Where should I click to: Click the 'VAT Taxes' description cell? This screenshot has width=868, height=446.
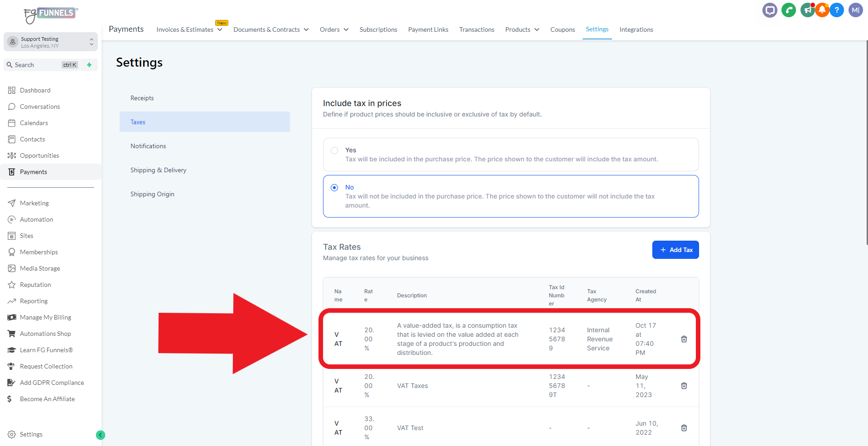tap(412, 386)
